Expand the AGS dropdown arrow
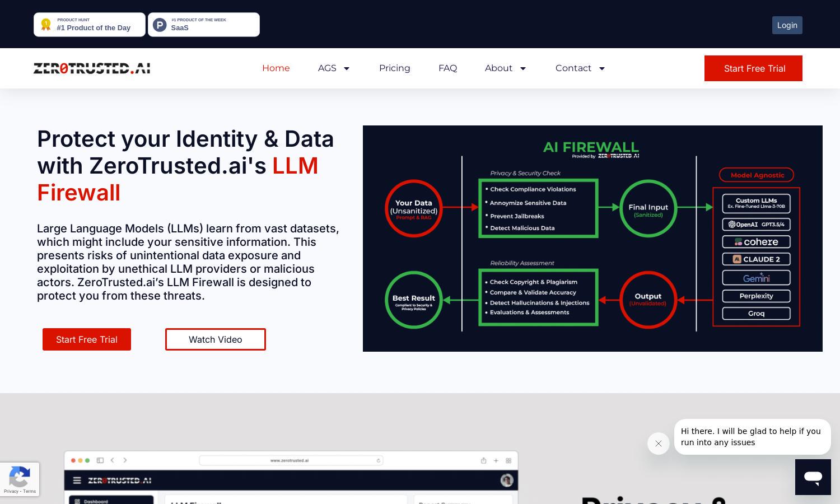The image size is (840, 504). pos(347,69)
